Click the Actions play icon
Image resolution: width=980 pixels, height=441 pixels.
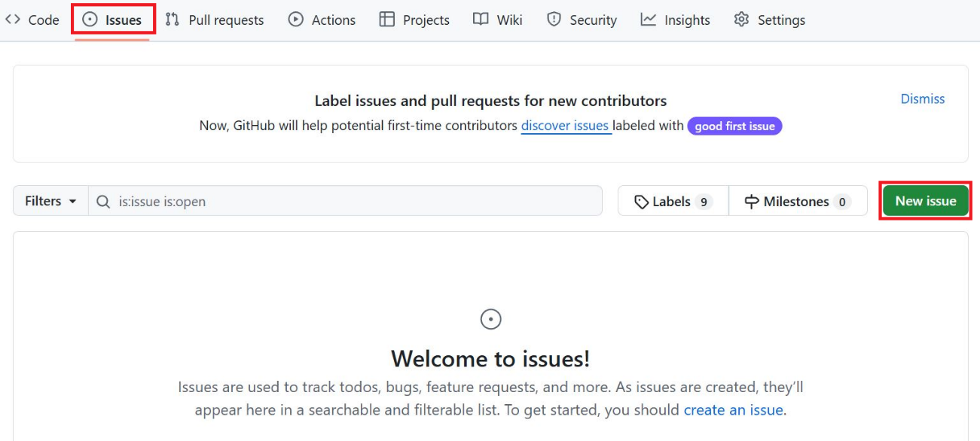296,20
